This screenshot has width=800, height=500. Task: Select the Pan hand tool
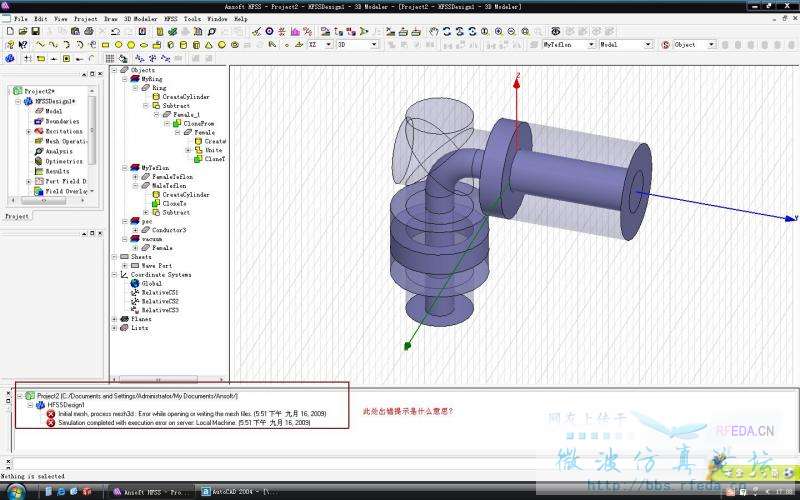(434, 31)
